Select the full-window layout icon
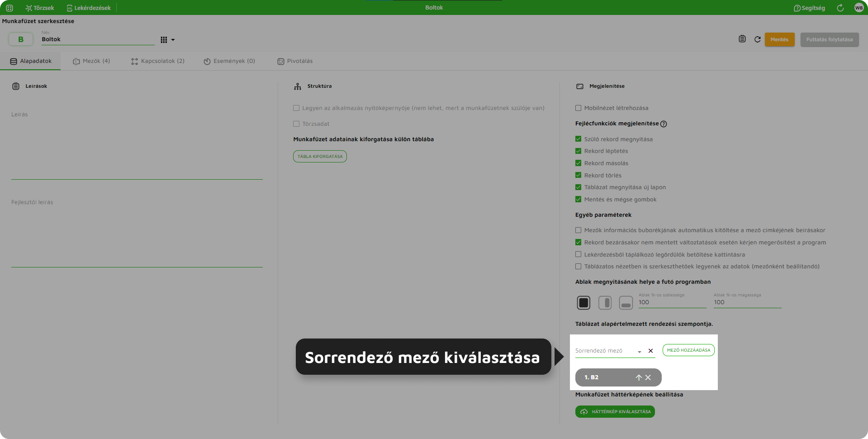Screen dimensions: 868x439 point(583,303)
